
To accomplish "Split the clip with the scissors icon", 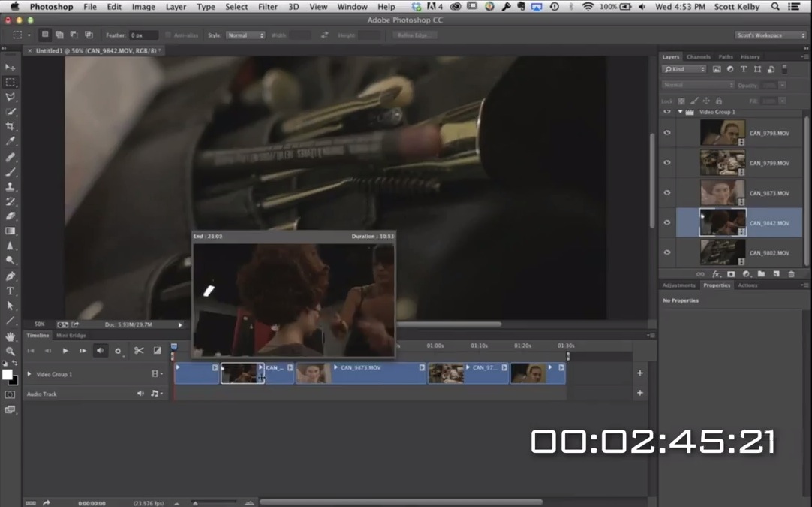I will click(139, 350).
